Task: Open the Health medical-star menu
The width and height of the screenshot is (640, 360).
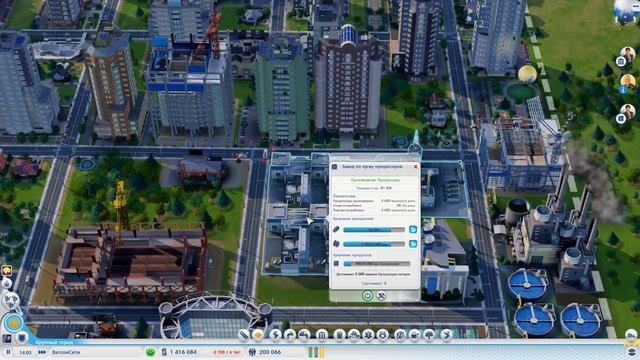Action: pyautogui.click(x=368, y=335)
